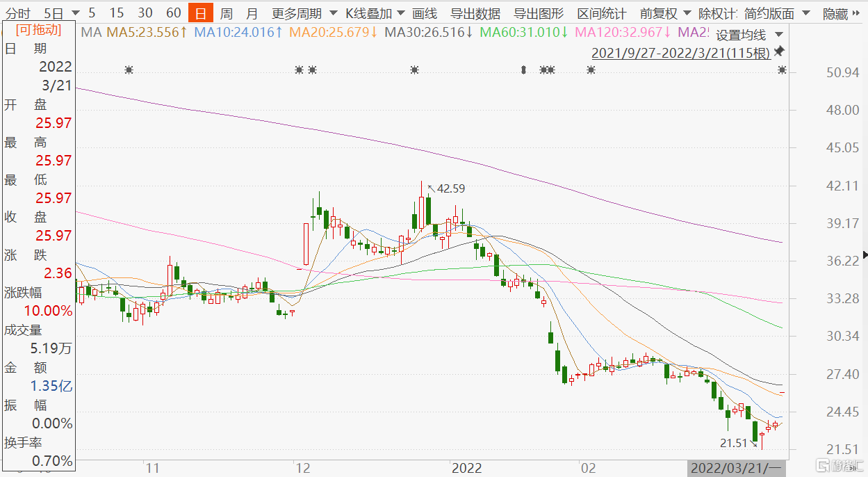Viewport: 868px width, 477px height.
Task: Click the MA30:26.516 indicator label
Action: (429, 32)
